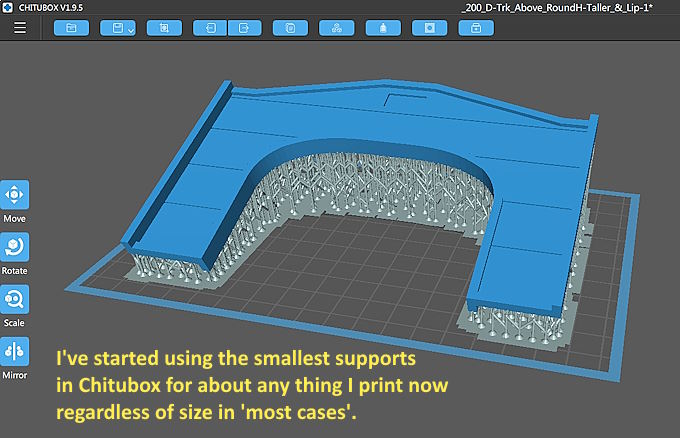Click the Auto Layout icon
This screenshot has height=438, width=680.
pyautogui.click(x=336, y=28)
